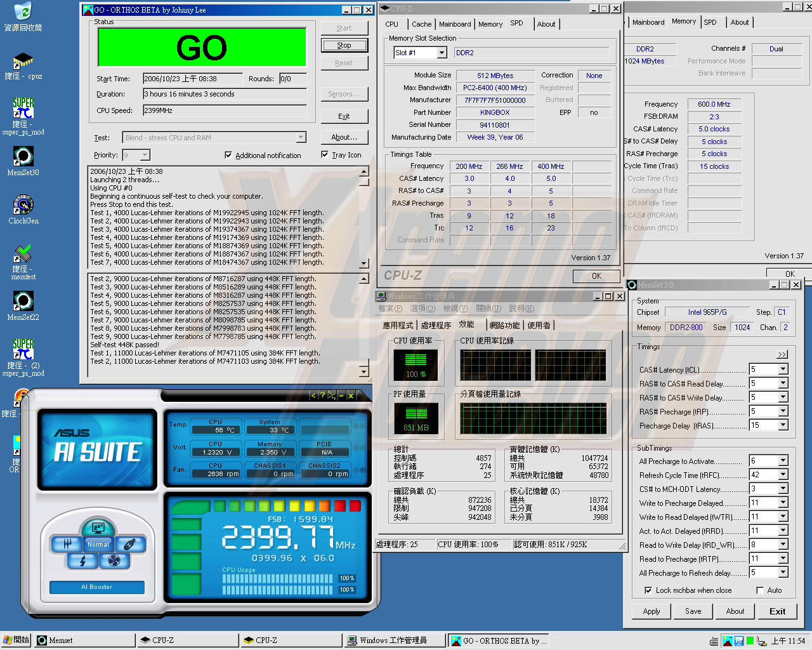
Task: Click the CPU Speed field showing 2399MHz
Action: coord(225,110)
